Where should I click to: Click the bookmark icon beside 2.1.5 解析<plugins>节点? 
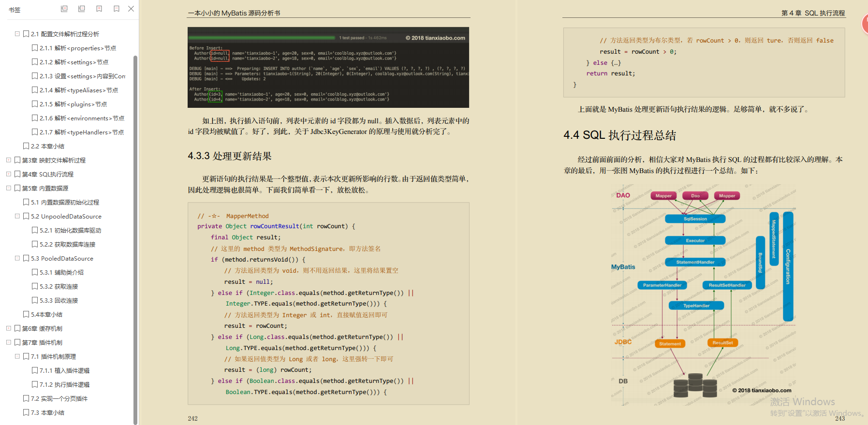point(35,104)
